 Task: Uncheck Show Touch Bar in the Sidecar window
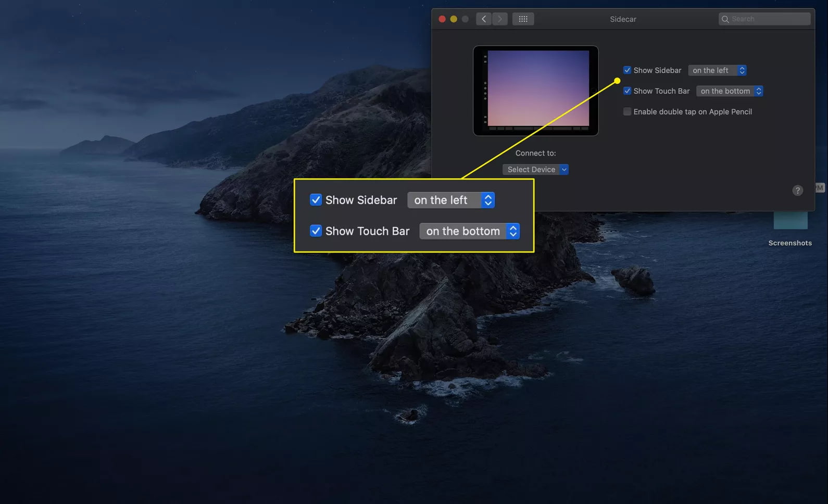(628, 91)
